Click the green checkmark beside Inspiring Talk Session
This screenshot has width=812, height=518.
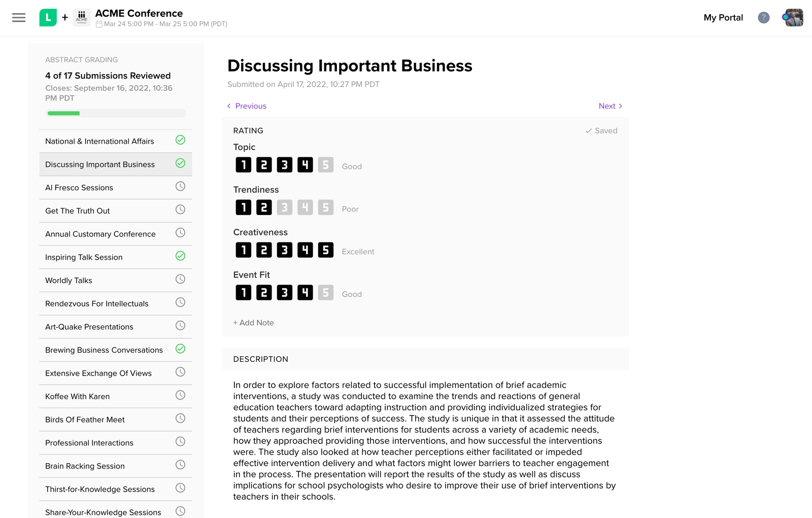(x=180, y=256)
